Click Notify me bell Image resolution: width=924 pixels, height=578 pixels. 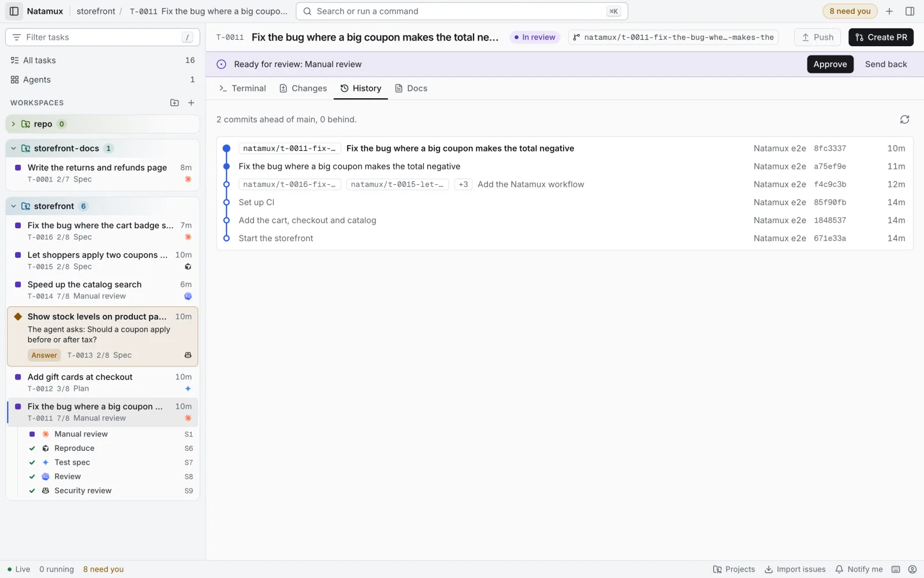click(859, 569)
